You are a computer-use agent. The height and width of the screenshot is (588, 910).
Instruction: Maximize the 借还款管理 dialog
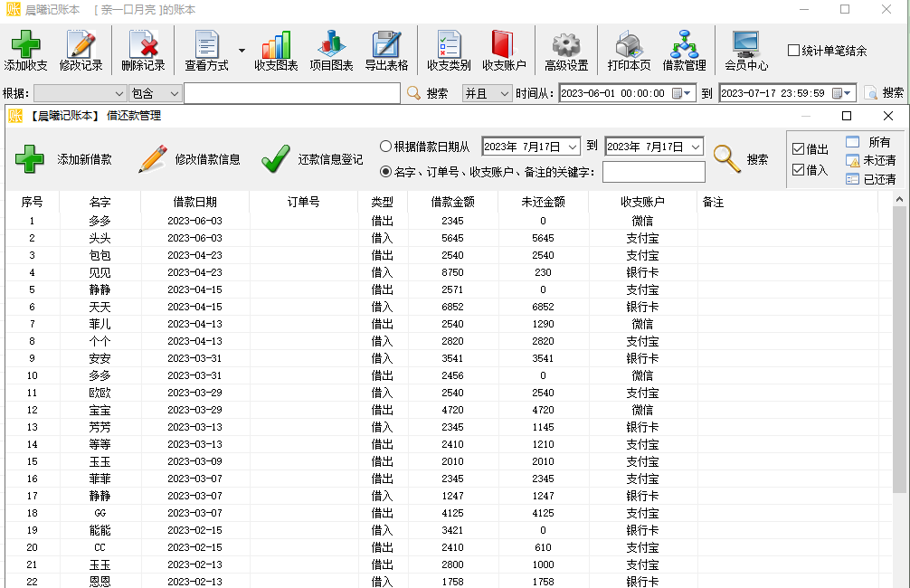[847, 116]
